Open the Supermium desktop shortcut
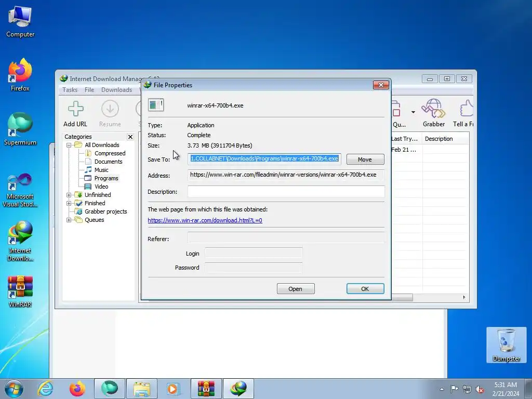 pyautogui.click(x=20, y=129)
